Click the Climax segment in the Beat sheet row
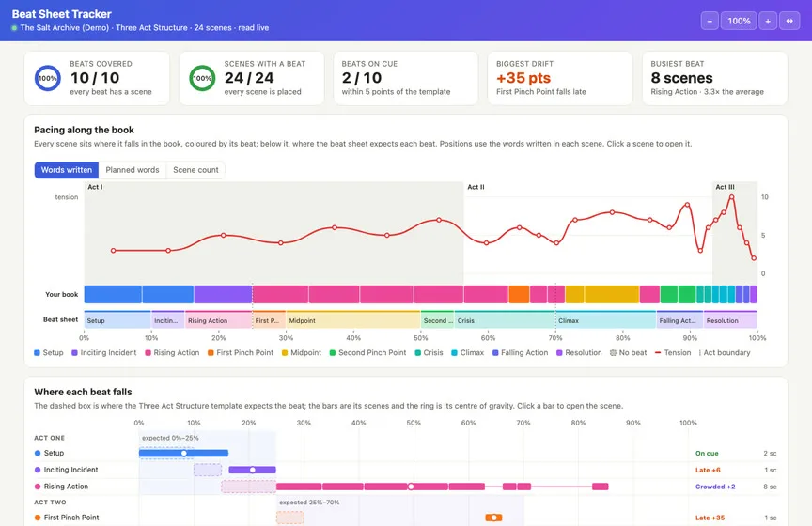This screenshot has height=526, width=812. pyautogui.click(x=606, y=320)
